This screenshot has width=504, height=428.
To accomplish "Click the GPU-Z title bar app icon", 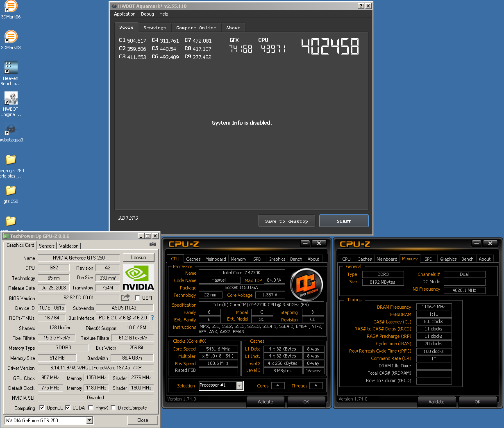I will coord(6,236).
